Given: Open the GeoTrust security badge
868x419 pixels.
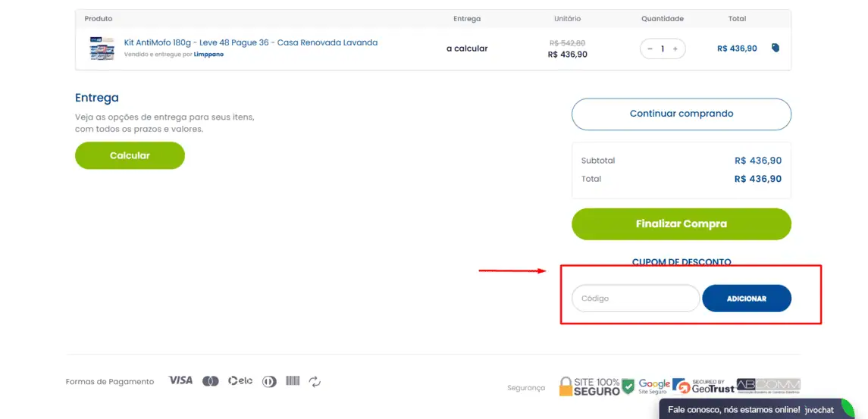Looking at the screenshot, I should [x=703, y=386].
